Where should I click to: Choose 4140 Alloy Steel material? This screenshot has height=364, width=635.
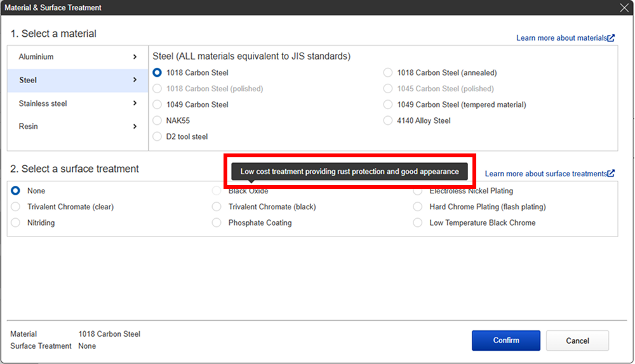point(388,120)
